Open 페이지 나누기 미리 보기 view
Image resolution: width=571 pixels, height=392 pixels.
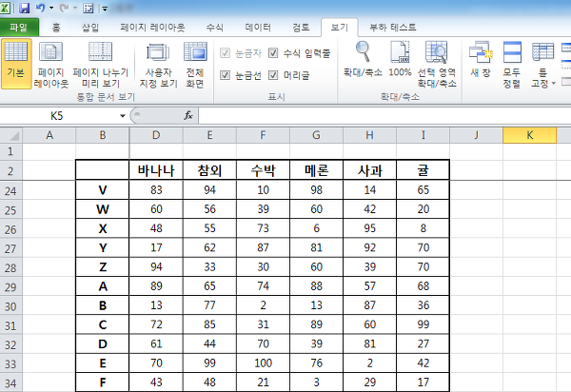(x=101, y=64)
